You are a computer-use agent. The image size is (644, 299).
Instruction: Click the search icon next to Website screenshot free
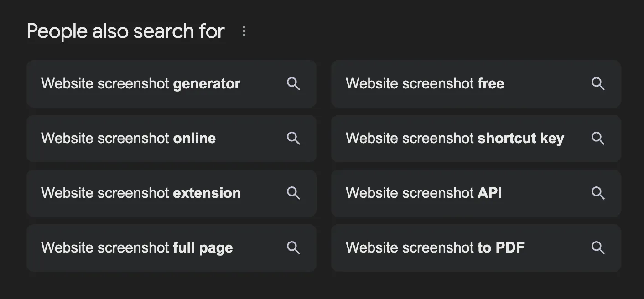tap(598, 84)
